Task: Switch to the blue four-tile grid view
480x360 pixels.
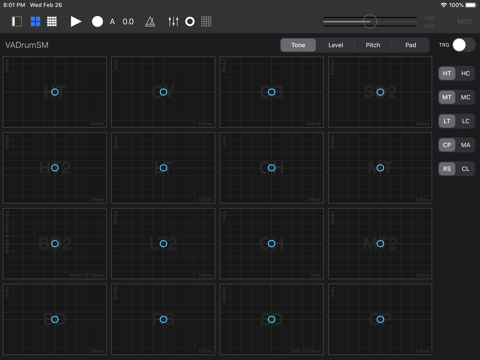Action: (35, 22)
